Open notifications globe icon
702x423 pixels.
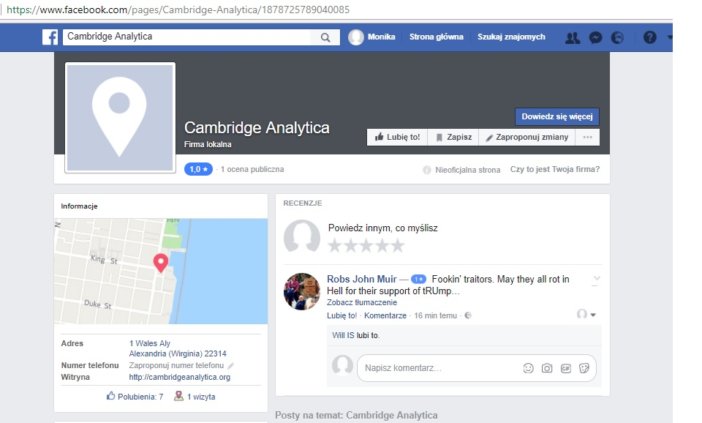(617, 38)
